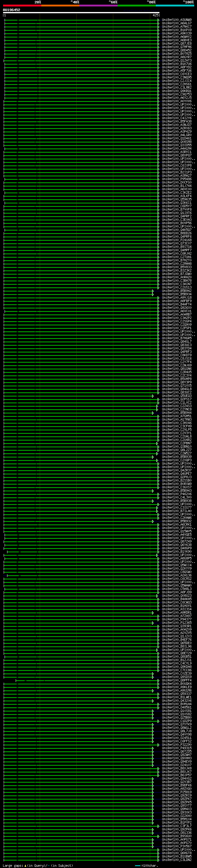Select the label UniRef100_A4LGR0
This screenshot has height=868, width=197.
(177, 135)
